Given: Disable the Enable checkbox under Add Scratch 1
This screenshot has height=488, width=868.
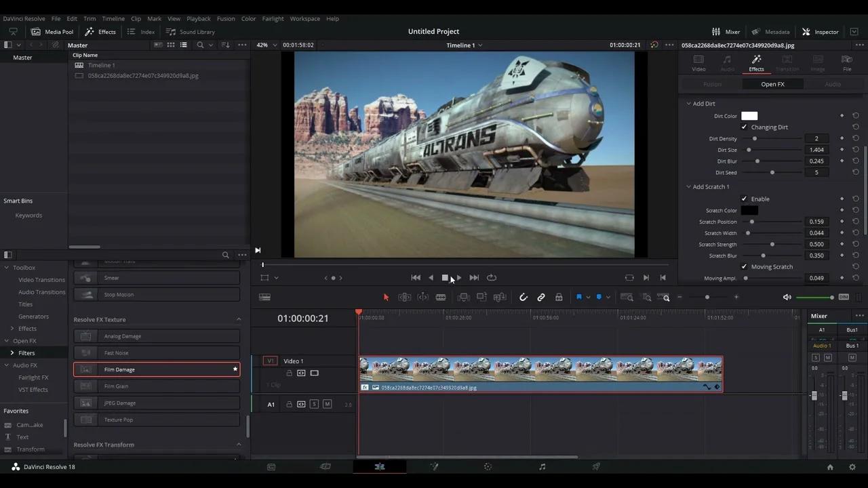Looking at the screenshot, I should coord(744,199).
